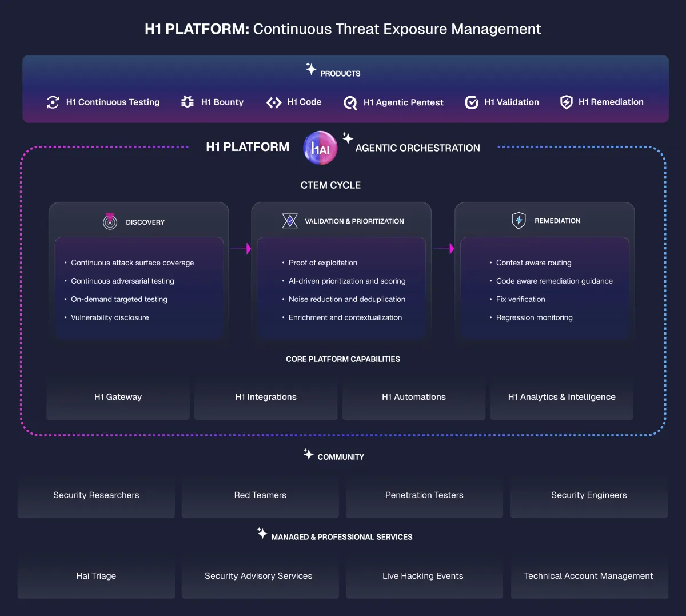Viewport: 686px width, 616px height.
Task: Select the Penetration Testers community card
Action: [x=424, y=495]
